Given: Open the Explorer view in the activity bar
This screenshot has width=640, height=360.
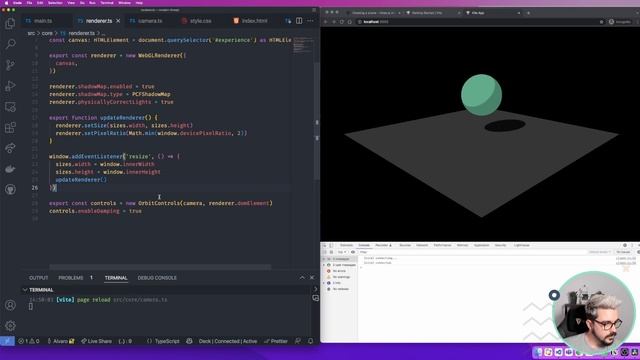Looking at the screenshot, I should pyautogui.click(x=10, y=23).
